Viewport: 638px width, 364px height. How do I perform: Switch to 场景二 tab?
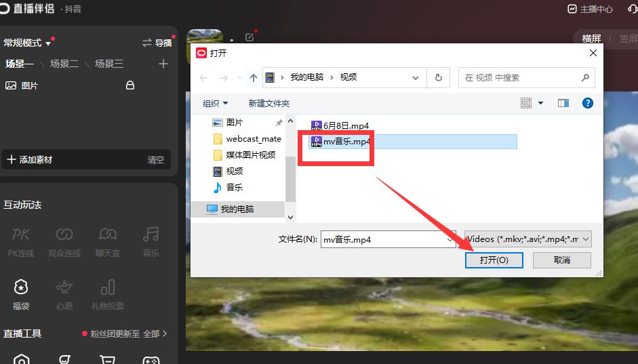[x=64, y=64]
